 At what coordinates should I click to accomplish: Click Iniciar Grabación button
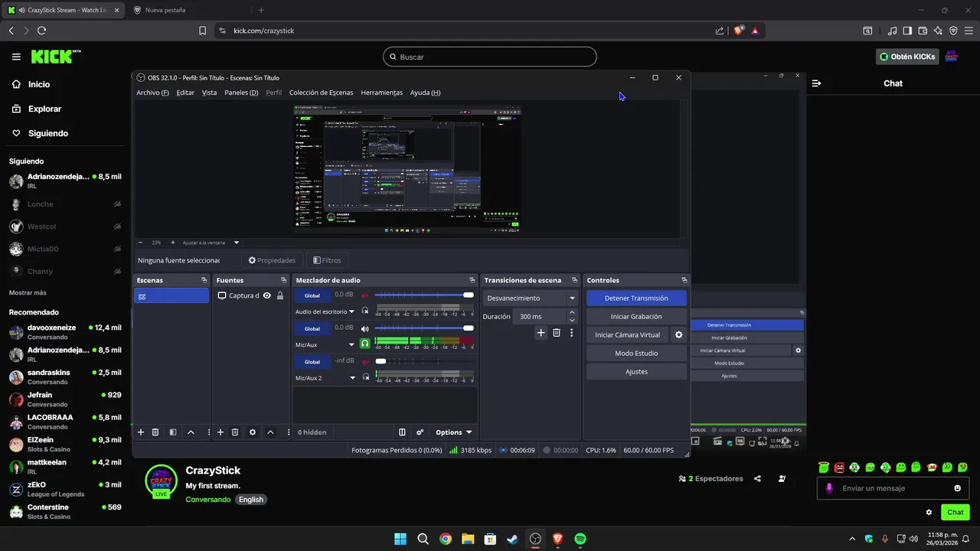click(x=636, y=317)
